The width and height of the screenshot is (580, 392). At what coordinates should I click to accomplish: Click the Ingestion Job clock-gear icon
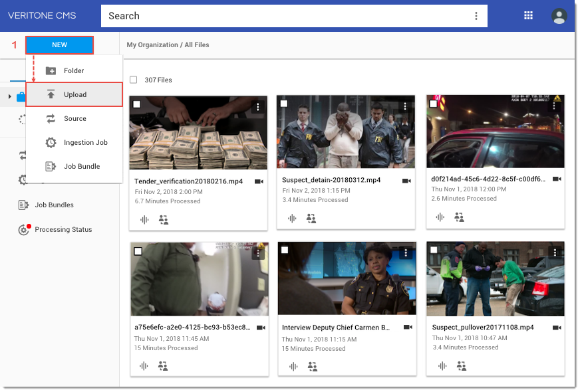pyautogui.click(x=51, y=143)
